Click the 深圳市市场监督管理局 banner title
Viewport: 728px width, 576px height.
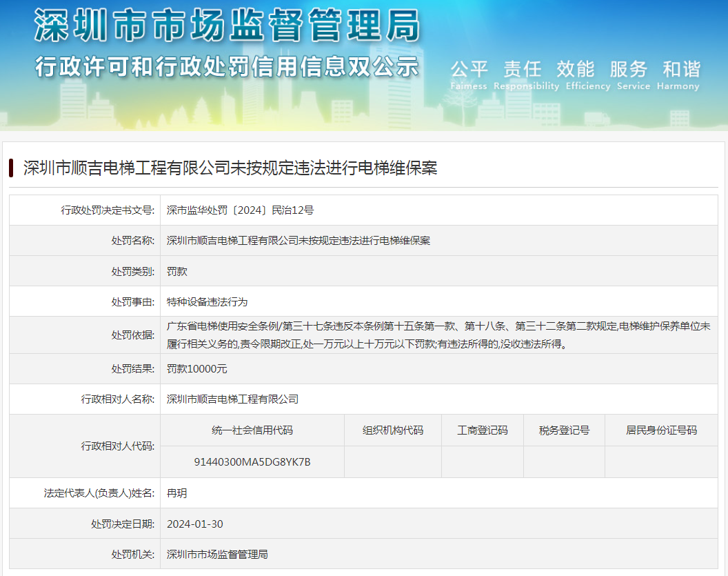tap(228, 26)
